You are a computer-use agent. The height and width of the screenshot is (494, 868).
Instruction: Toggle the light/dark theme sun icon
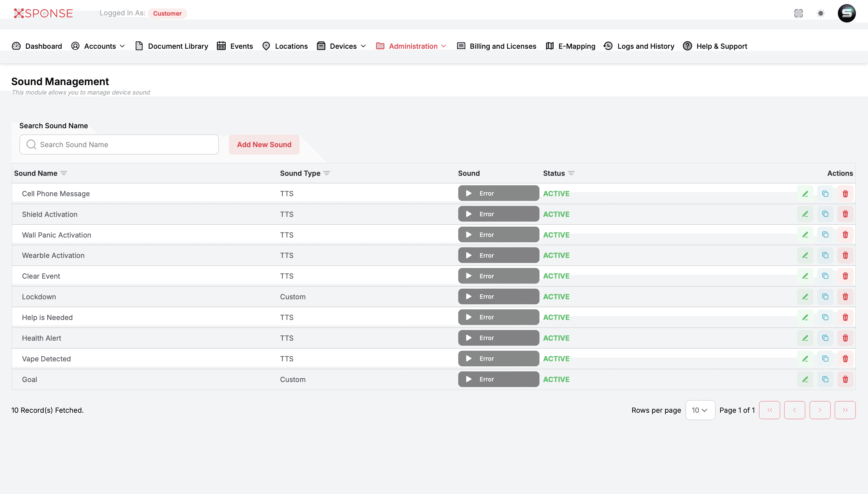820,13
